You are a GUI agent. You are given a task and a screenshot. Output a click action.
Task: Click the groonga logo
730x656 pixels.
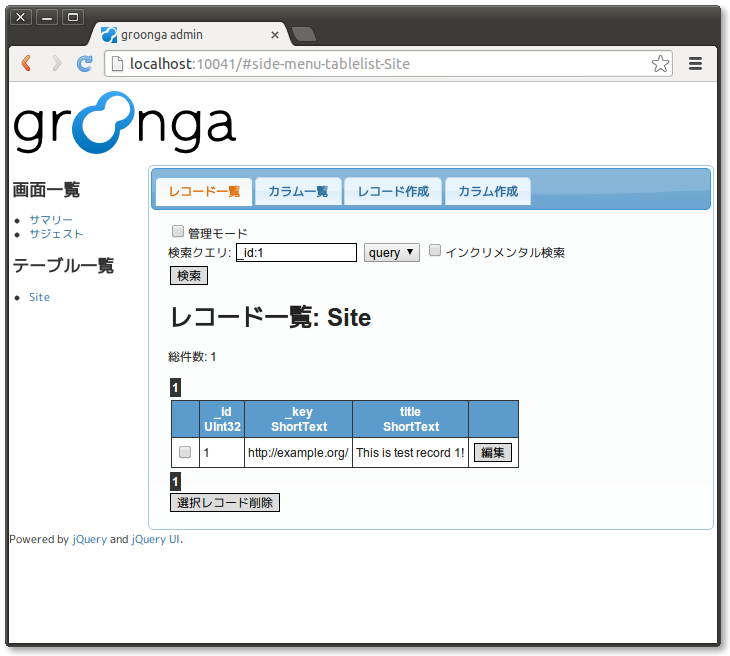124,122
